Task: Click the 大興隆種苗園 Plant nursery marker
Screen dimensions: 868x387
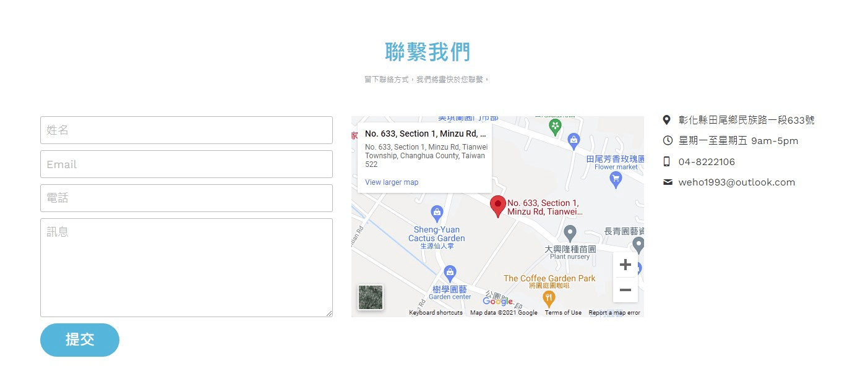Action: click(x=570, y=233)
